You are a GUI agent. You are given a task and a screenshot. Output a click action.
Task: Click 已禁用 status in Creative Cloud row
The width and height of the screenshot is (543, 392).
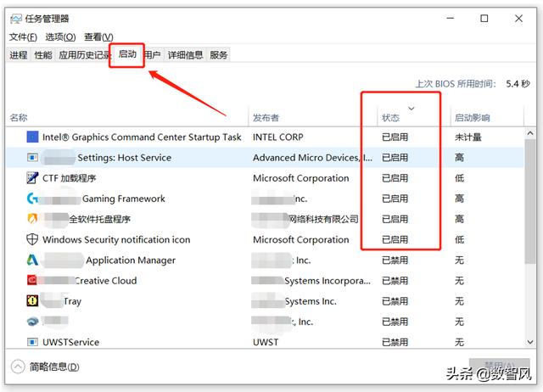pos(395,281)
